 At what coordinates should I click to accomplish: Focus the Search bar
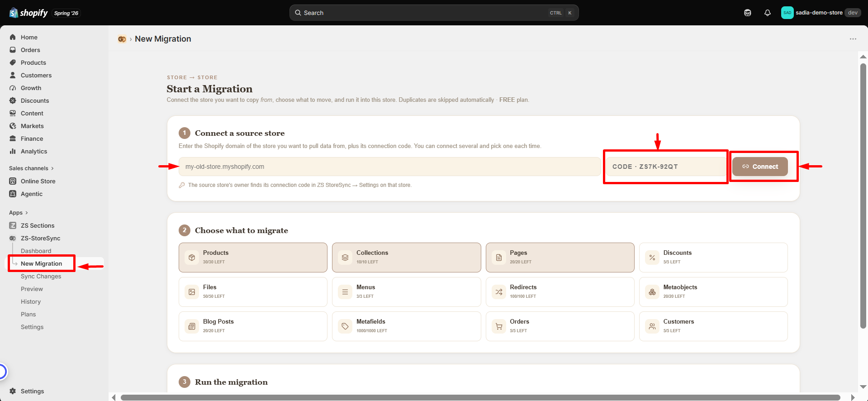[x=434, y=13]
